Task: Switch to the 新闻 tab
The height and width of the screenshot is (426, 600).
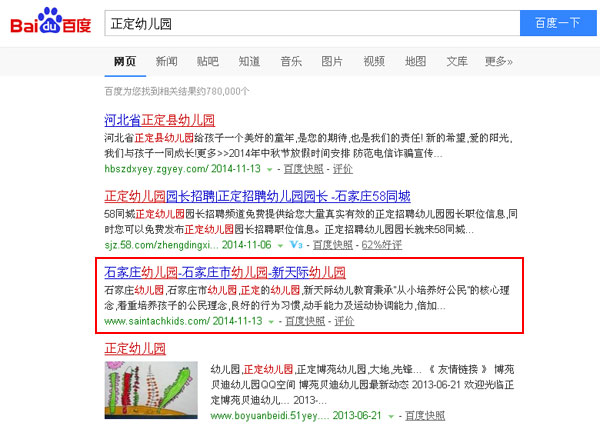Action: click(x=166, y=61)
